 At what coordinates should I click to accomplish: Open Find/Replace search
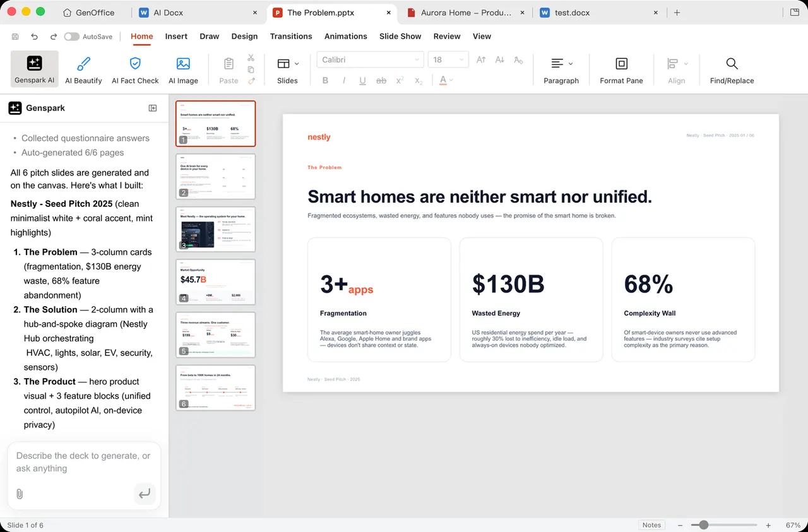[732, 69]
